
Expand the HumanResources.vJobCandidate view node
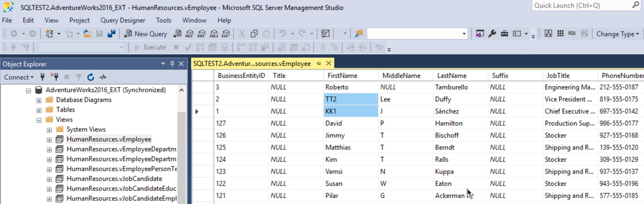point(49,179)
